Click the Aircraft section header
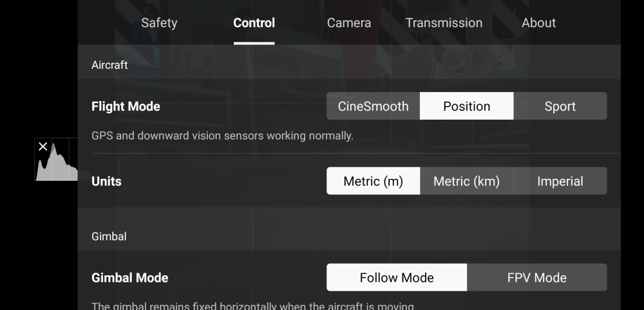The image size is (644, 310). tap(109, 65)
